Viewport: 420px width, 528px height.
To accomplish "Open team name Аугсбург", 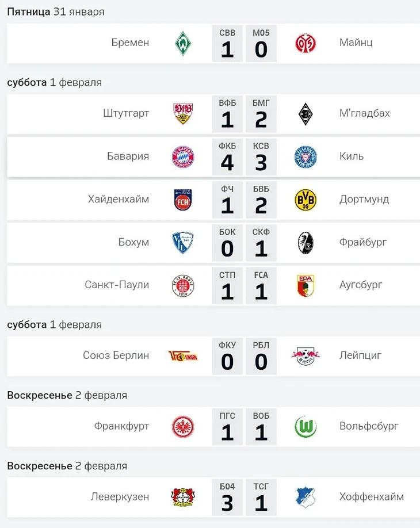I will pos(361,285).
